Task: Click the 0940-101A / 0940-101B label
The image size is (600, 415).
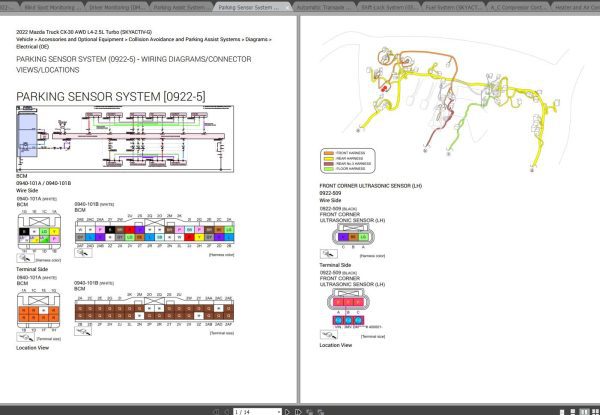Action: point(43,183)
